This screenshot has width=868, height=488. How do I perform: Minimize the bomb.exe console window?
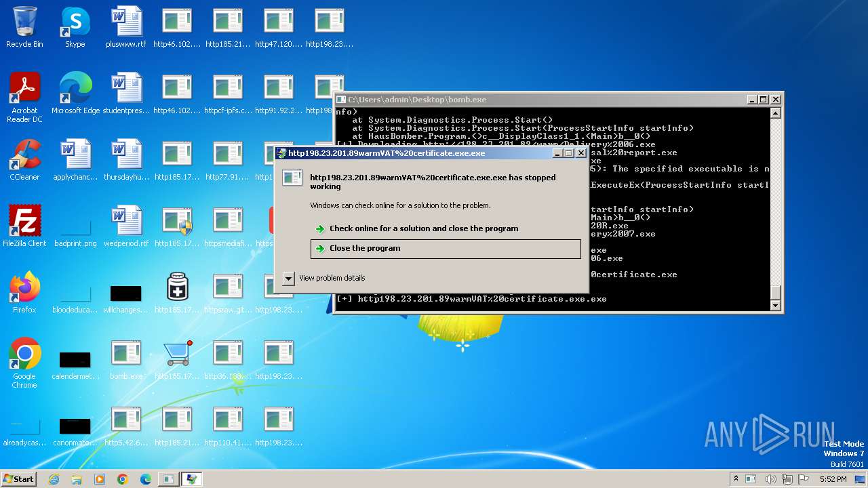click(x=752, y=99)
